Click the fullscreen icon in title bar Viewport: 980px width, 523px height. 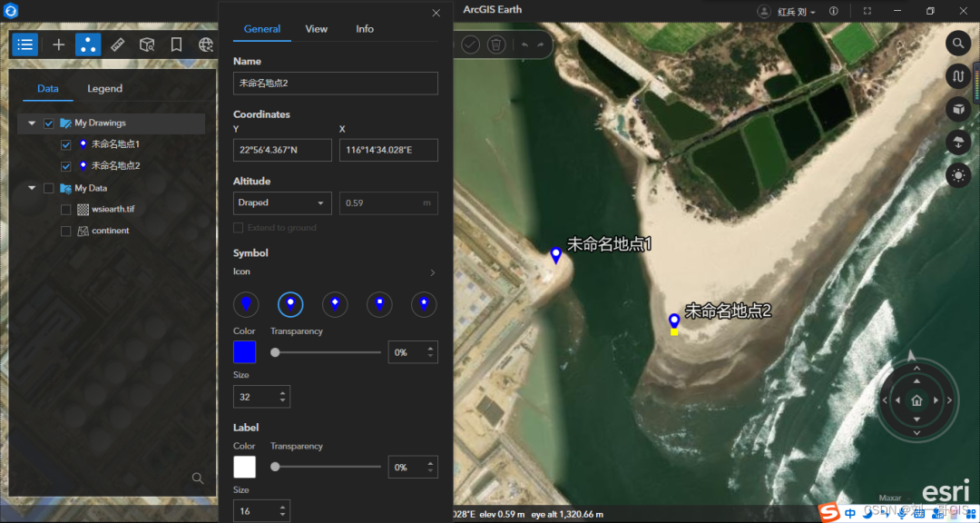(867, 11)
